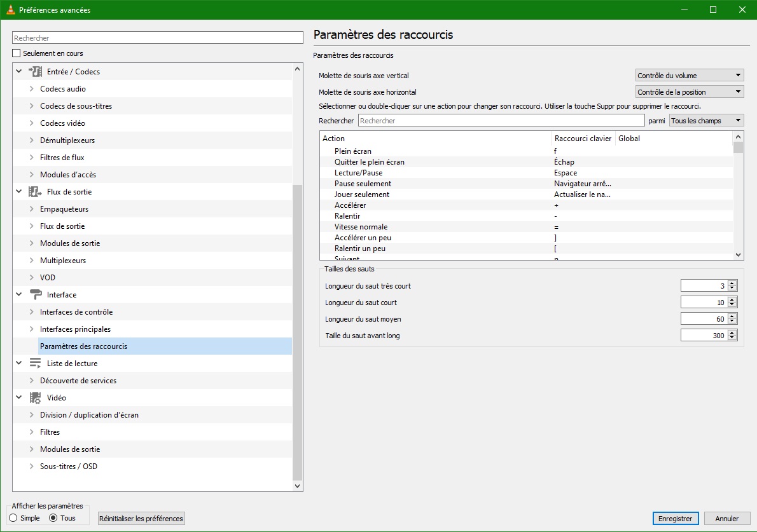This screenshot has height=532, width=757.
Task: Click the VLC cone icon in title bar
Action: point(10,10)
